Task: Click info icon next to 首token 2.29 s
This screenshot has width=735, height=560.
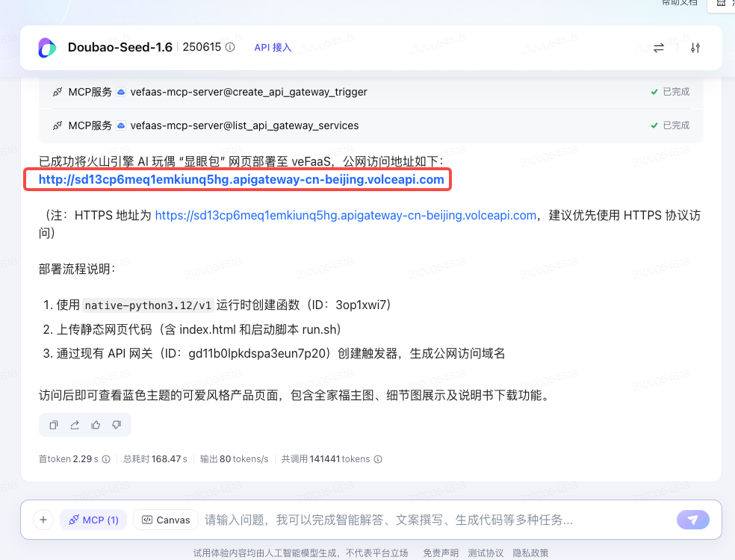Action: (106, 459)
